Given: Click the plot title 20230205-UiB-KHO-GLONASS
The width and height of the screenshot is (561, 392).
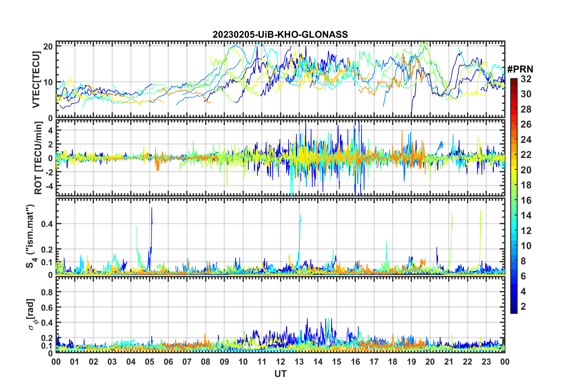Looking at the screenshot, I should 280,34.
